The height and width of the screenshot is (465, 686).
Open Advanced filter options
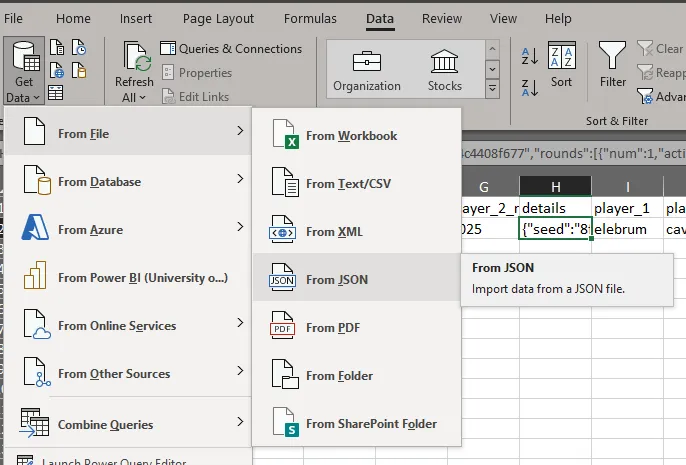tap(661, 97)
